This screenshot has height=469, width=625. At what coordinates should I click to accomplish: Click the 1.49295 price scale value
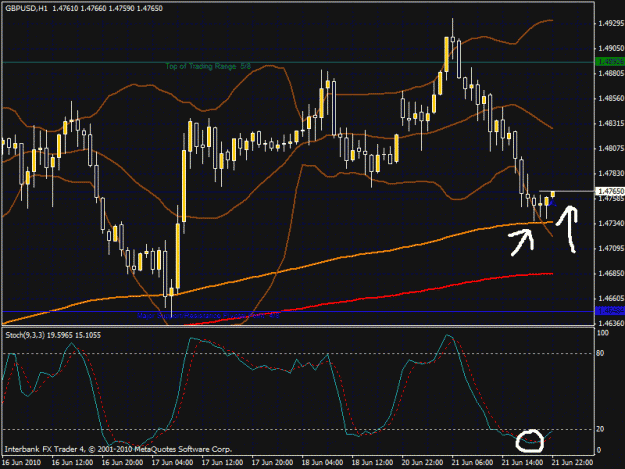(611, 24)
